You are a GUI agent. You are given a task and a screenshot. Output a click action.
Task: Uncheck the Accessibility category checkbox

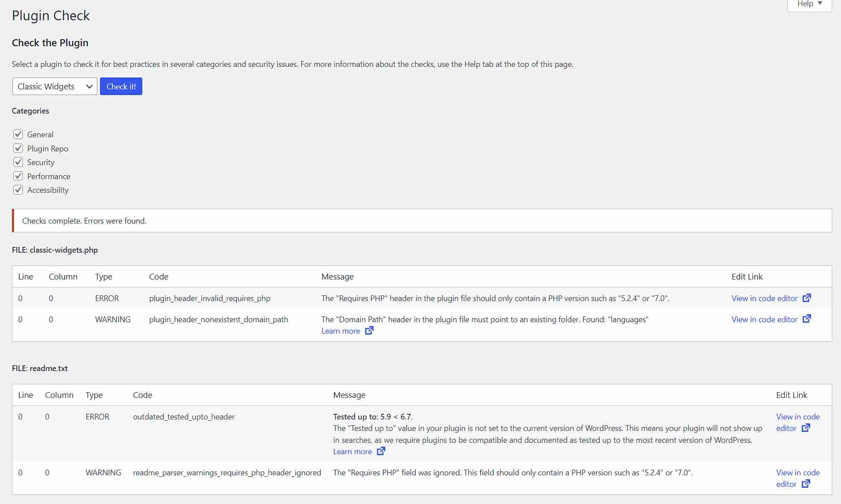tap(18, 190)
